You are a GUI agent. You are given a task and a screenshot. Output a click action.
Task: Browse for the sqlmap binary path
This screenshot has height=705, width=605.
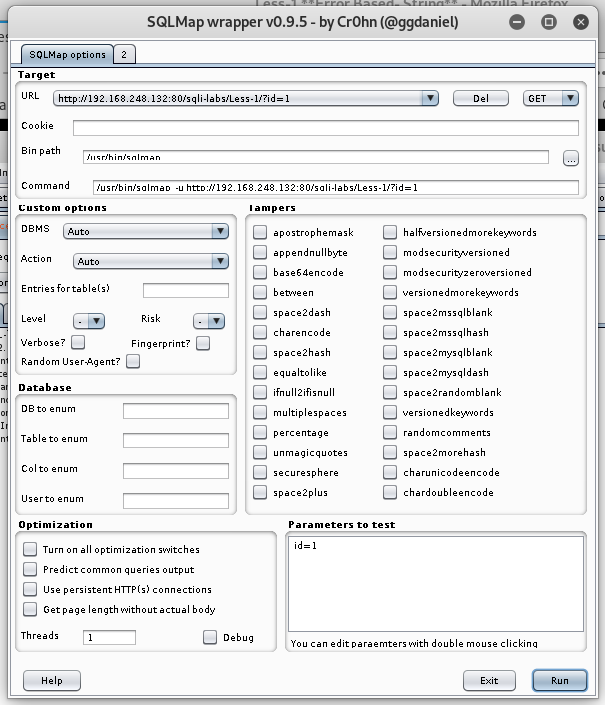[x=570, y=158]
